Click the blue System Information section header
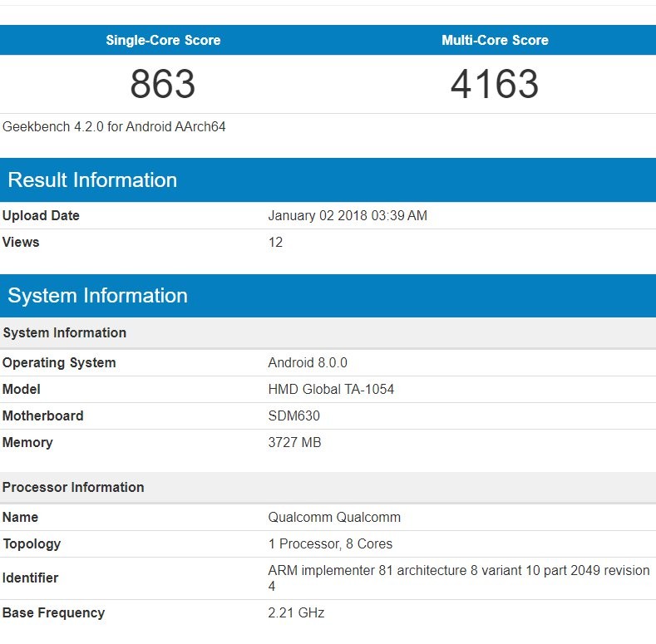 [328, 296]
